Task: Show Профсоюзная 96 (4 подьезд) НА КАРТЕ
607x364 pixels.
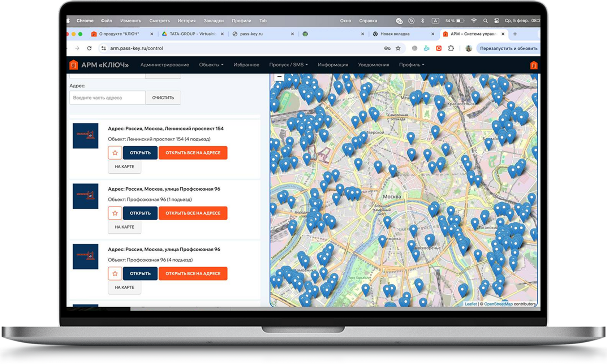Action: coord(124,287)
